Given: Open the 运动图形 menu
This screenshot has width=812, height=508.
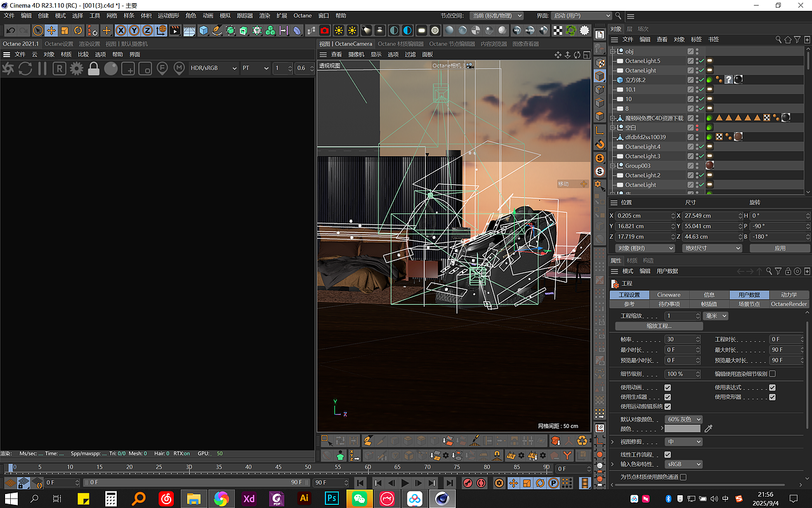Looking at the screenshot, I should click(168, 15).
